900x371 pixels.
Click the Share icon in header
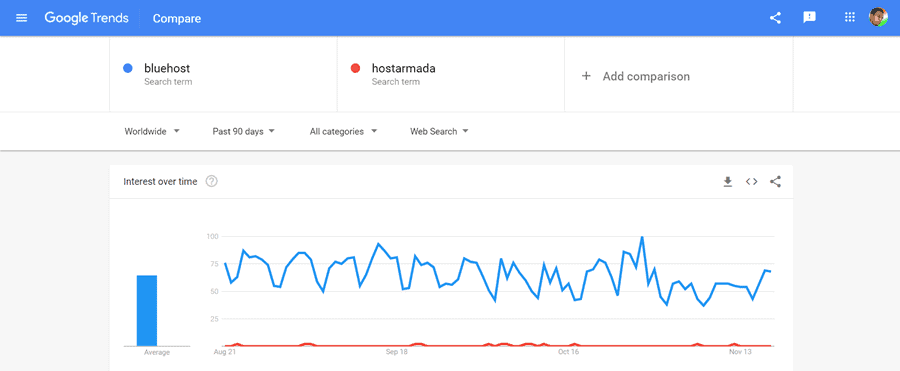775,18
